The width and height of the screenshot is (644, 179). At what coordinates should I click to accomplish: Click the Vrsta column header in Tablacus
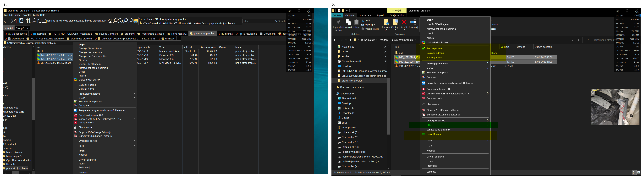point(170,47)
